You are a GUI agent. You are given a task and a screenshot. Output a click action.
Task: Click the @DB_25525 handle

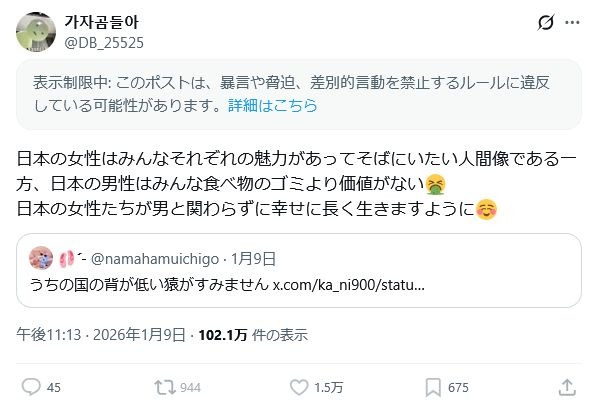tap(104, 43)
